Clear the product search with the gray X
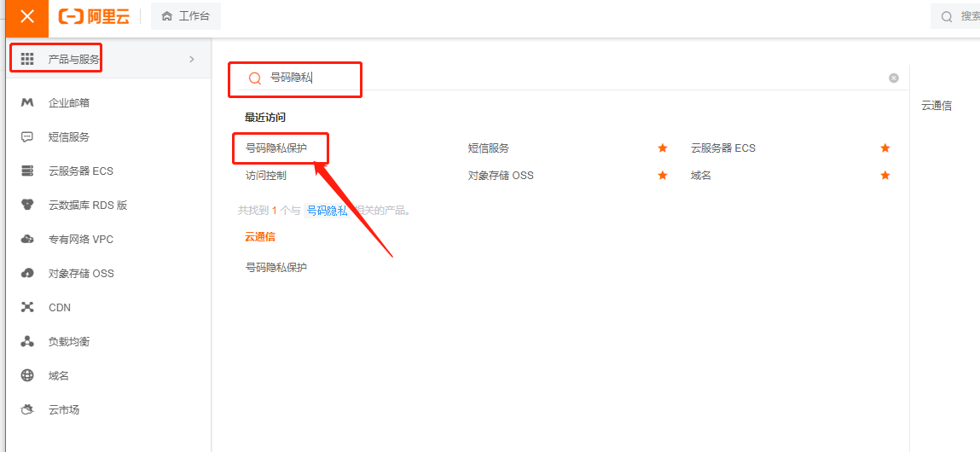The height and width of the screenshot is (452, 980). click(894, 78)
